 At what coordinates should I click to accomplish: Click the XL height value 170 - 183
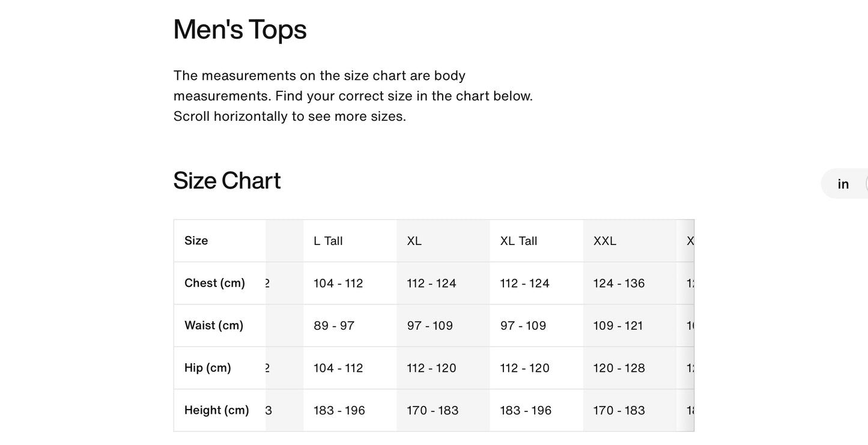(x=432, y=411)
